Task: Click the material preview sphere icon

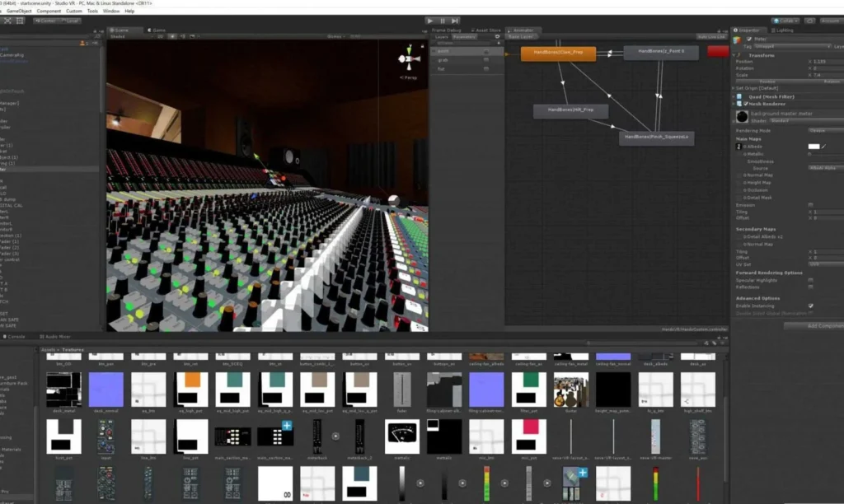Action: tap(742, 117)
